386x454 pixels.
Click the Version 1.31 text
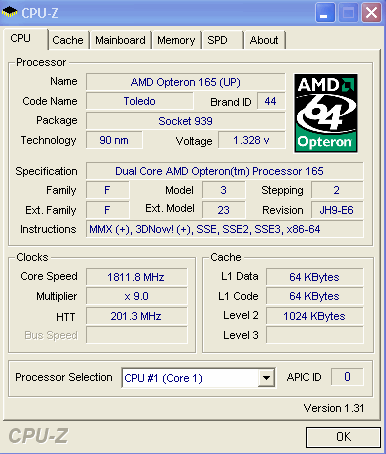point(334,408)
